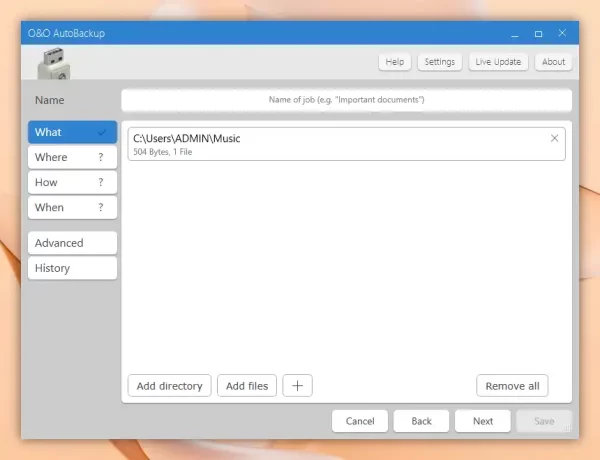Open the About window
600x460 pixels.
point(553,62)
